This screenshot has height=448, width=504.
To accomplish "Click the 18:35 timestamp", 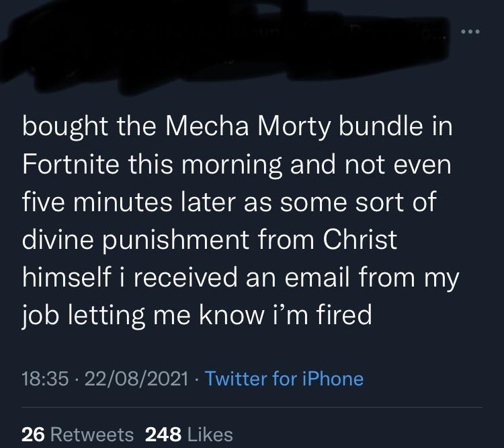I will point(45,378).
